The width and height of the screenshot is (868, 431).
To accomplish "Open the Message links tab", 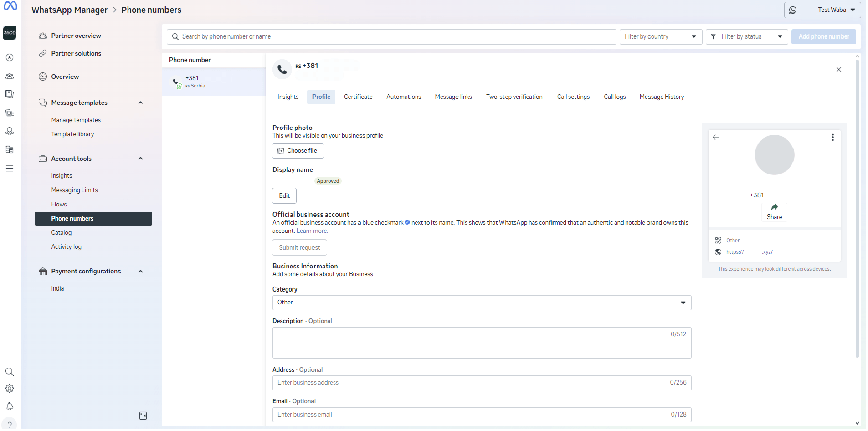I will click(453, 97).
